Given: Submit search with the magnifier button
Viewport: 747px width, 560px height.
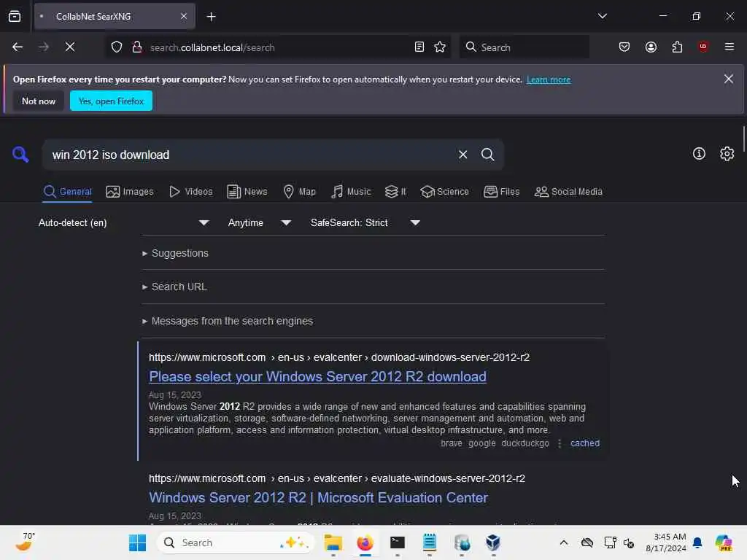Looking at the screenshot, I should pyautogui.click(x=487, y=155).
